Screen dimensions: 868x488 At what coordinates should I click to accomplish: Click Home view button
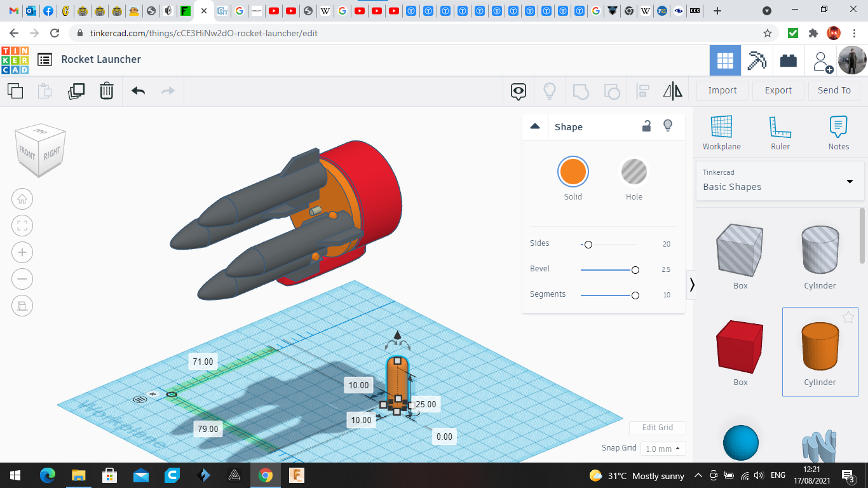pos(22,199)
